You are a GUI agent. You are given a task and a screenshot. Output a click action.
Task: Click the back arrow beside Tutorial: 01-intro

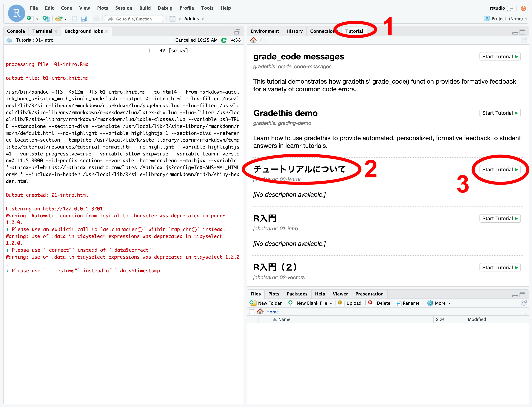(10, 40)
